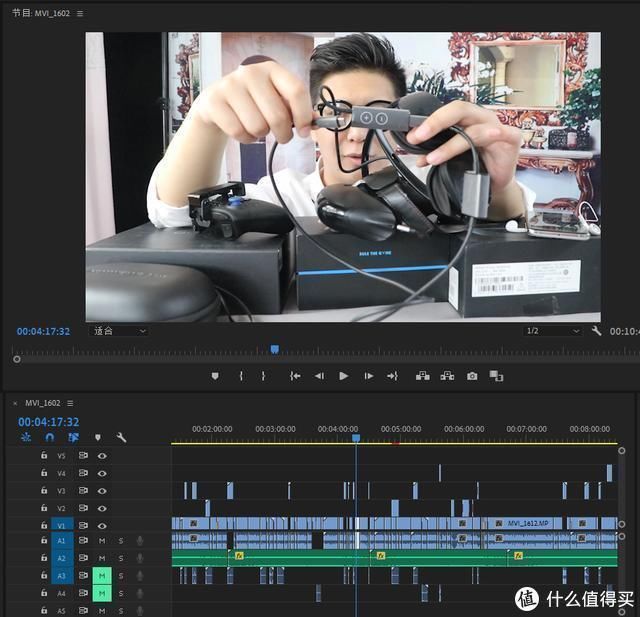This screenshot has width=640, height=617.
Task: Toggle sync lock for A1
Action: tap(83, 540)
